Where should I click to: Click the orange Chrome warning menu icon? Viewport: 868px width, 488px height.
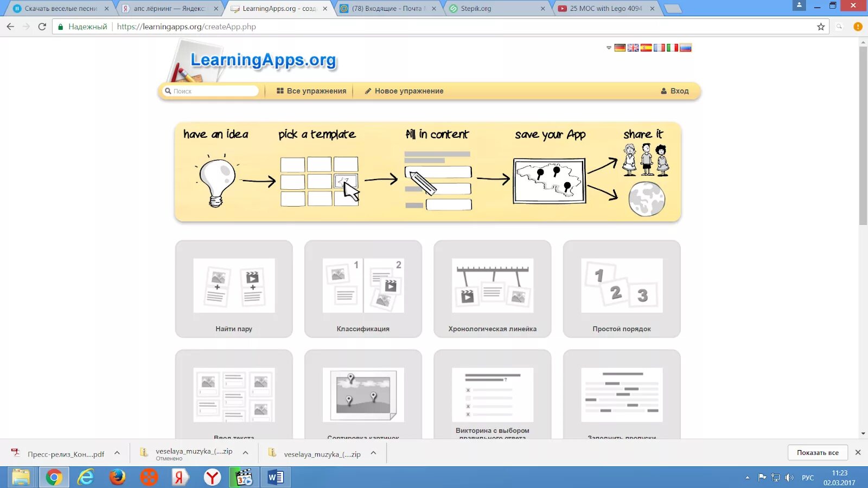[x=858, y=27]
